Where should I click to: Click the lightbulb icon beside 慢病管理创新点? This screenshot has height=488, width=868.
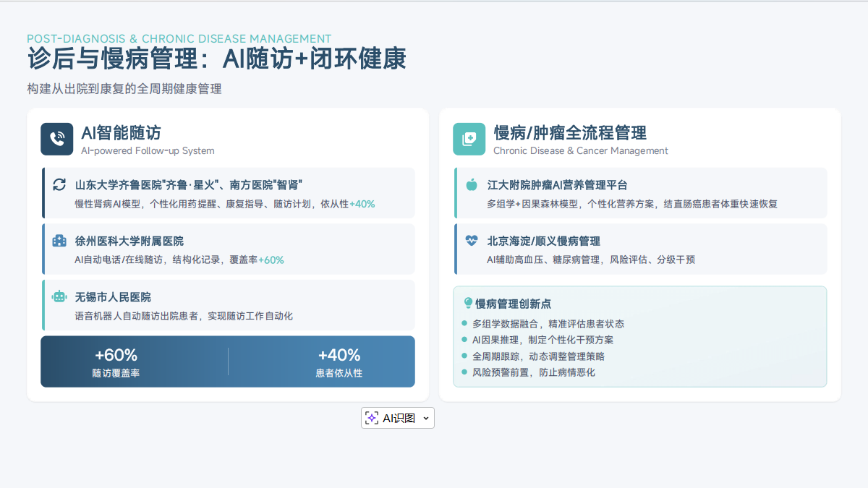pyautogui.click(x=467, y=304)
